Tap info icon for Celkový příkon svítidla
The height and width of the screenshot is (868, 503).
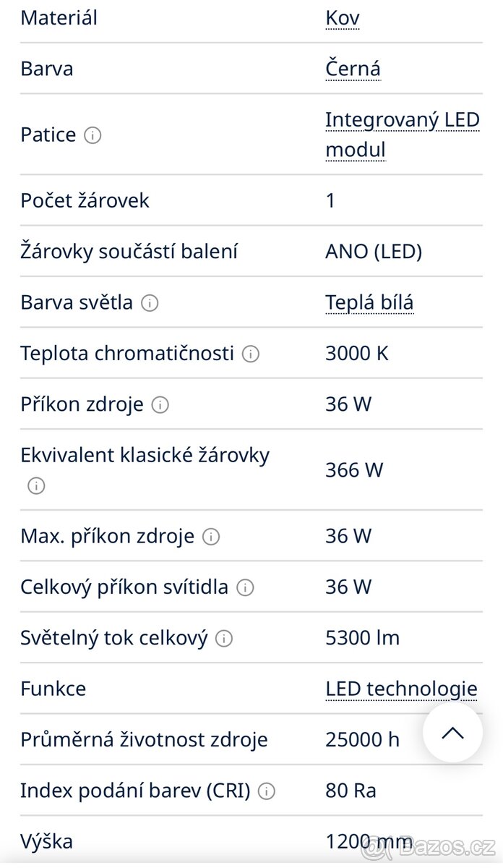coord(246,587)
